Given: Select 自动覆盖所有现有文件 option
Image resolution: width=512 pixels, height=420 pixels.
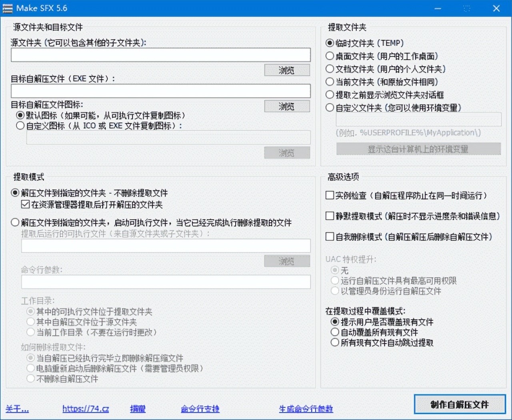Looking at the screenshot, I should pos(335,332).
